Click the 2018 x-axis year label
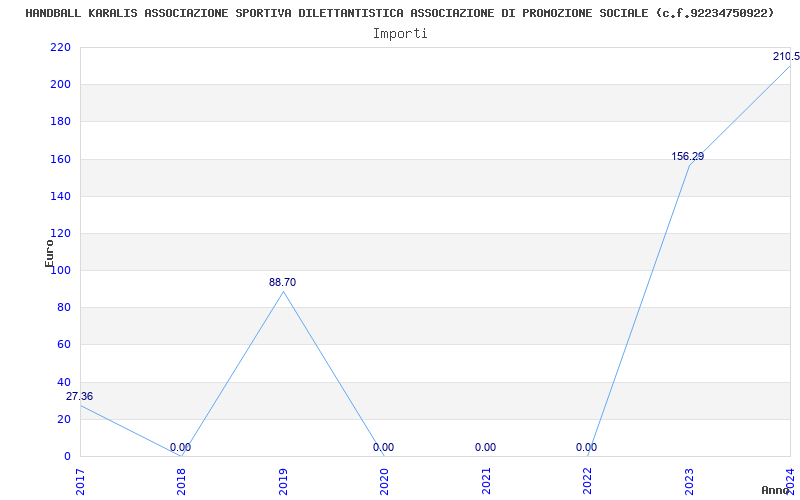 tap(182, 482)
